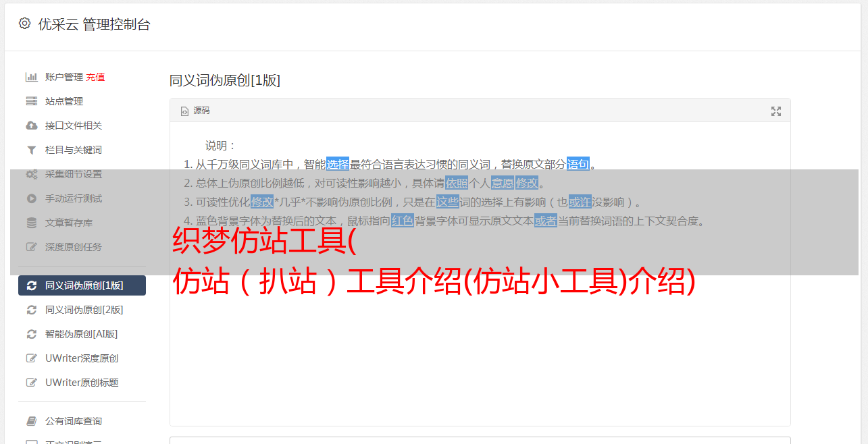Click the UWriter深度原创 edit icon
The height and width of the screenshot is (444, 868).
click(x=31, y=358)
